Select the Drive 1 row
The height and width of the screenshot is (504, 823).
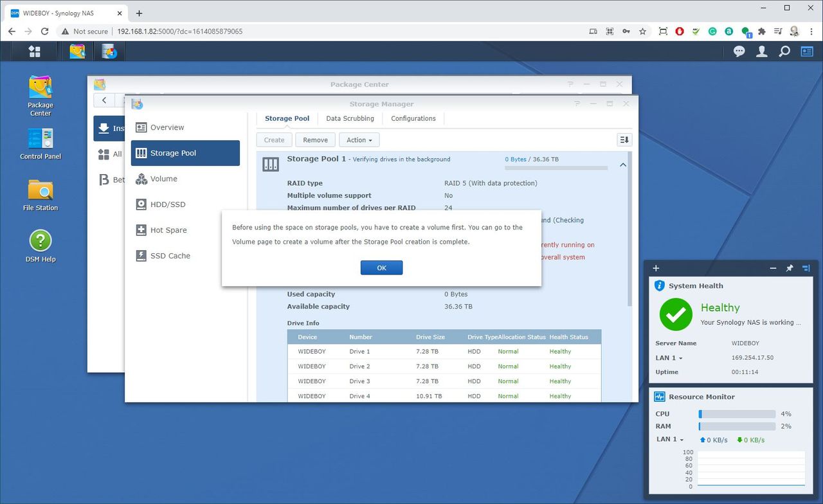pos(444,352)
